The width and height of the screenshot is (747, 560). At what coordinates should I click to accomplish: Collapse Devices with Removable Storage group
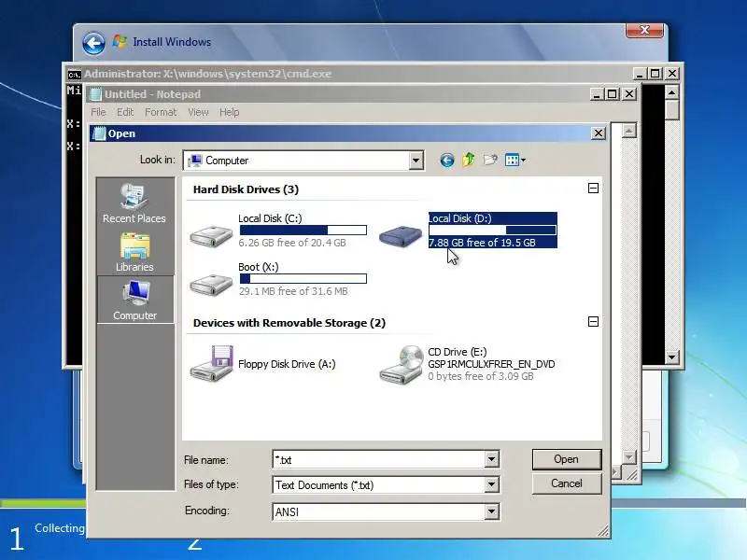(x=593, y=321)
